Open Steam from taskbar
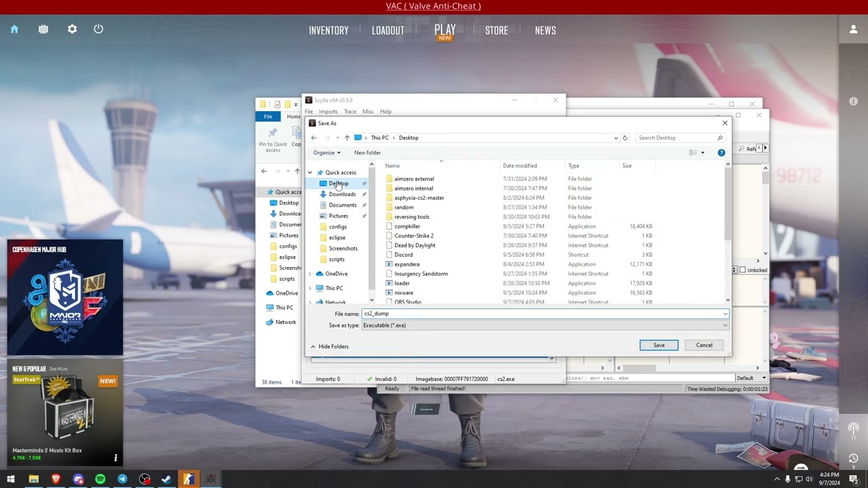This screenshot has height=488, width=868. pyautogui.click(x=166, y=479)
